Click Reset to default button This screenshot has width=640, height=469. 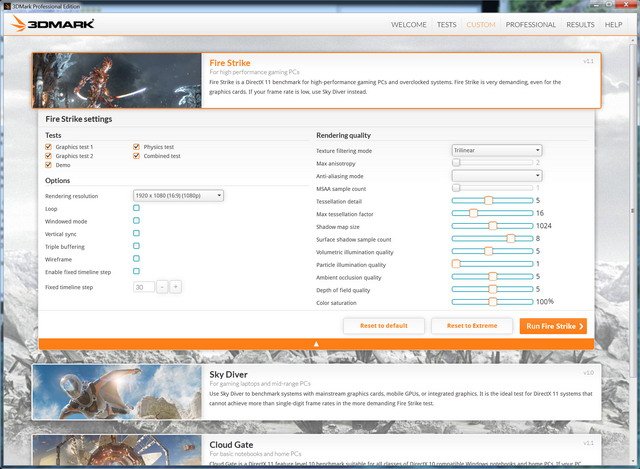(384, 326)
